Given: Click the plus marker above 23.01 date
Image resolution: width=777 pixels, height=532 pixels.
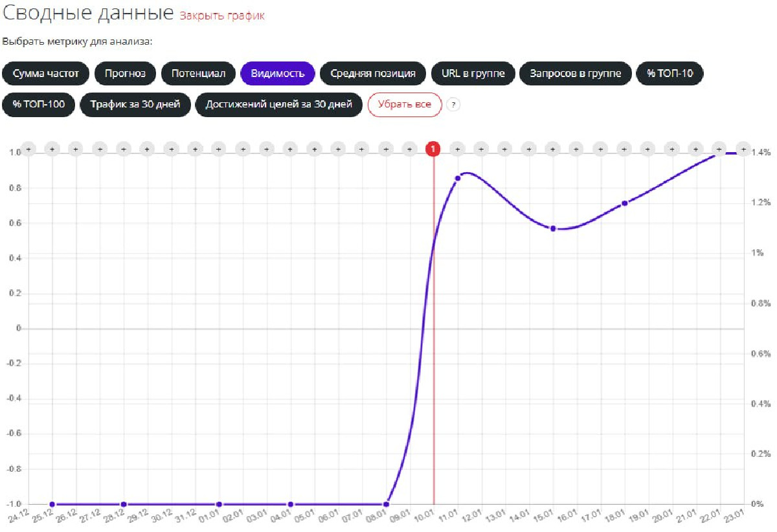Looking at the screenshot, I should 743,149.
